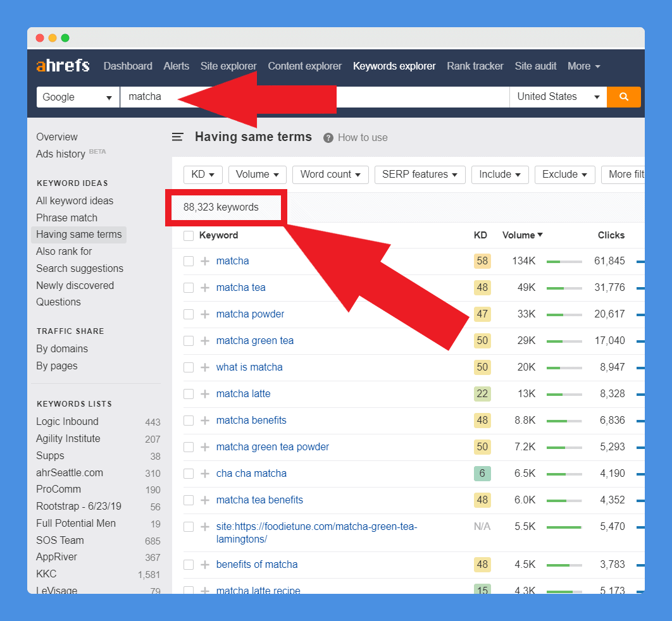Check the matcha green tea row checkbox

point(189,341)
